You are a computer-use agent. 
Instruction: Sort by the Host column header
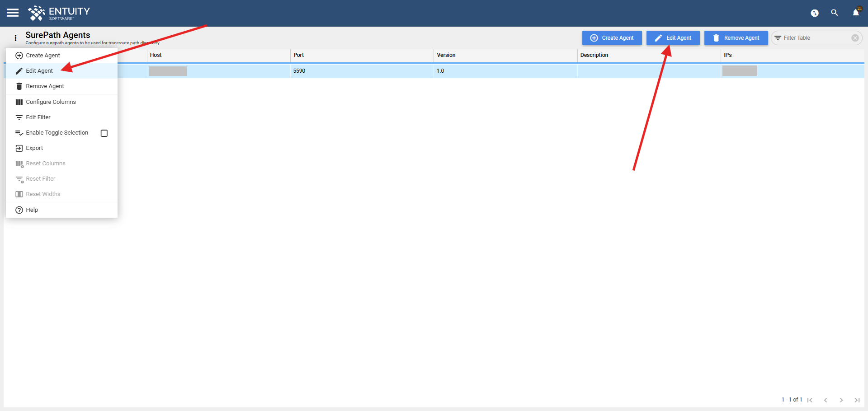tap(218, 55)
